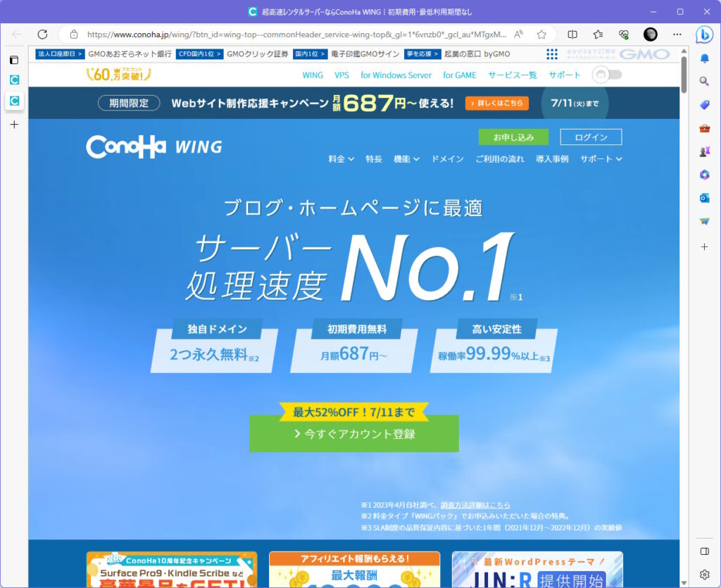The height and width of the screenshot is (588, 721).
Task: Select VPS in the top service menu
Action: (x=341, y=75)
